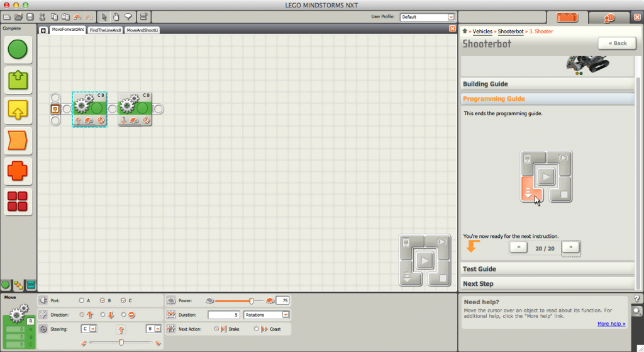Switch to the FindTheLineAnd program tab
Viewport: 644px width, 352px height.
pos(105,30)
